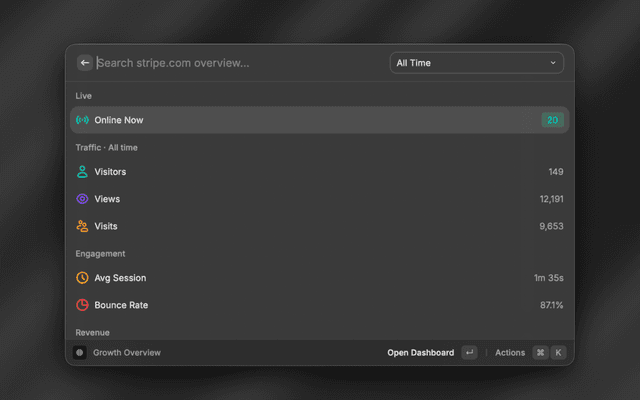Click the orange Visits people icon

[x=82, y=226]
